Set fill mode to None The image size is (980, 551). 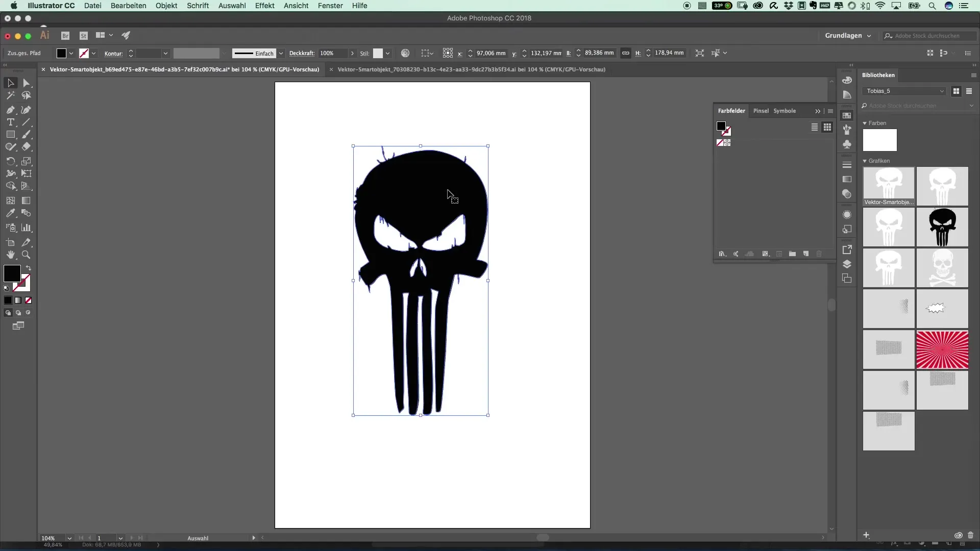29,300
